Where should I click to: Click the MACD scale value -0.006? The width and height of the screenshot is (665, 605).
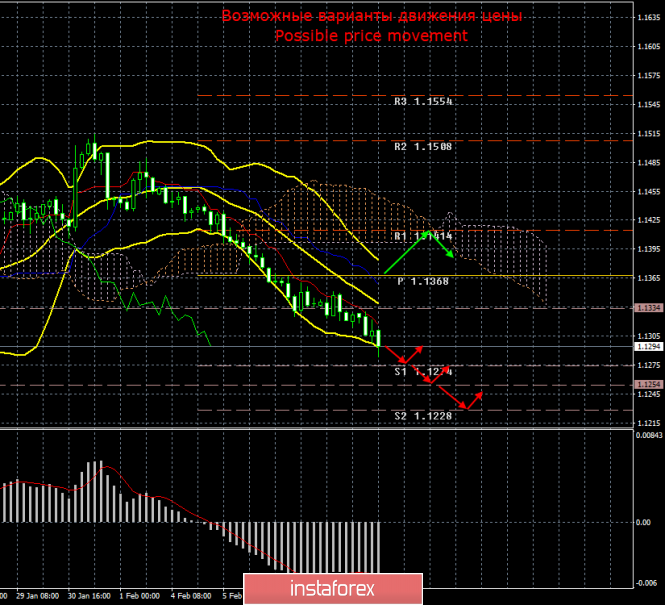pos(646,583)
